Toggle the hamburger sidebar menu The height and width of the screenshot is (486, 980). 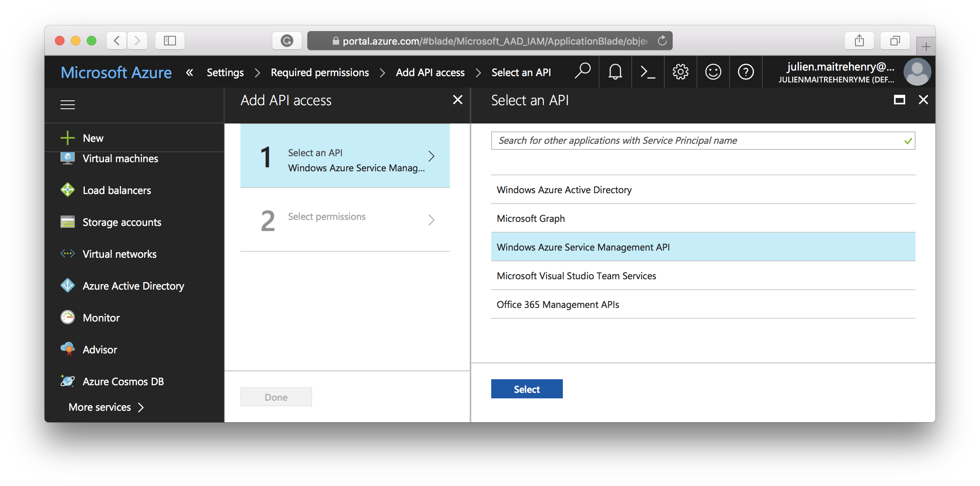68,104
